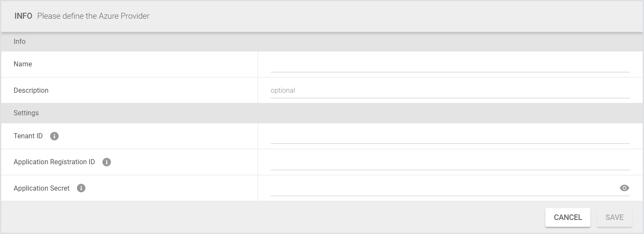This screenshot has height=234, width=644.
Task: Click the optional Description input field
Action: [450, 91]
